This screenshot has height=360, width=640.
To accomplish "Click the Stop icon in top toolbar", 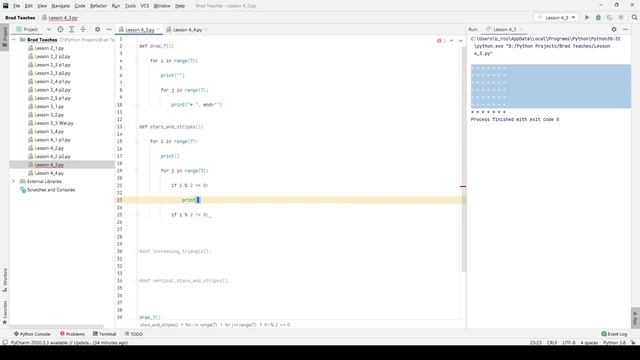I will pos(621,18).
